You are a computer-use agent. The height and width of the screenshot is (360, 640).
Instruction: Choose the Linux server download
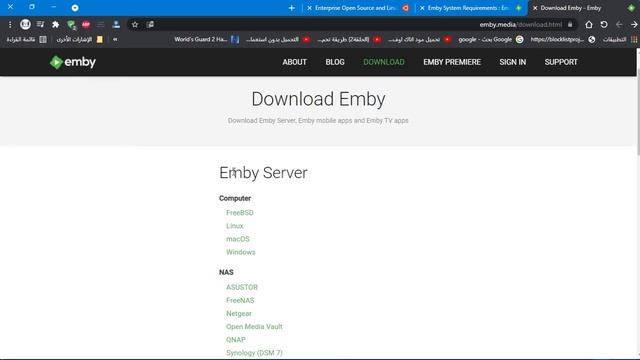[x=235, y=226]
